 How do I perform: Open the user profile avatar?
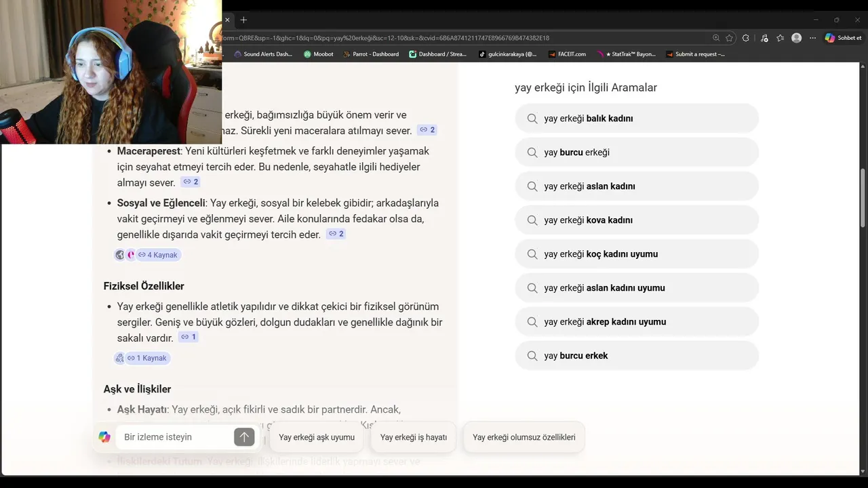coord(797,38)
